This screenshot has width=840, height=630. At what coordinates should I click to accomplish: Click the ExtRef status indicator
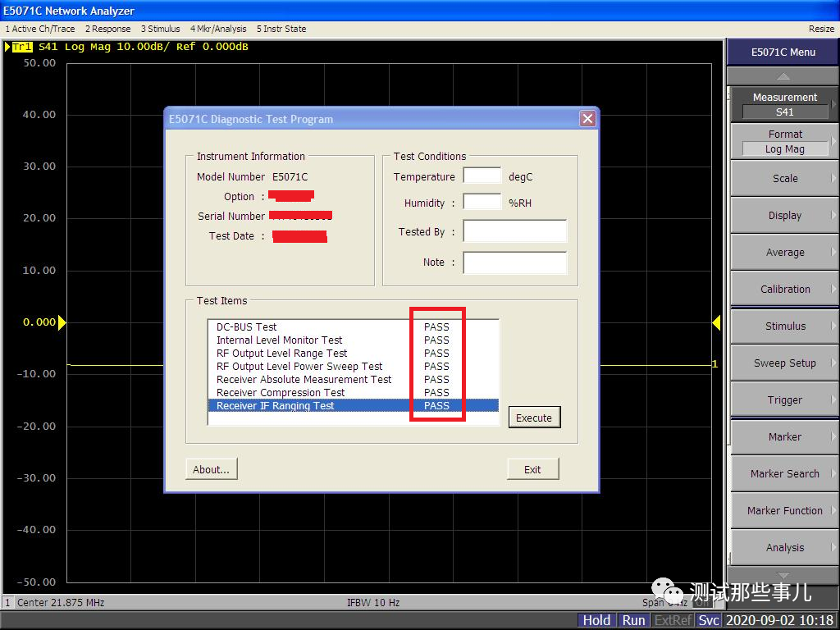coord(673,620)
